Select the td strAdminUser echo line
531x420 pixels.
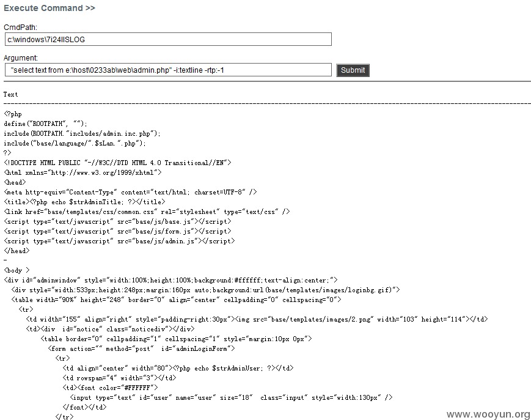click(x=178, y=369)
